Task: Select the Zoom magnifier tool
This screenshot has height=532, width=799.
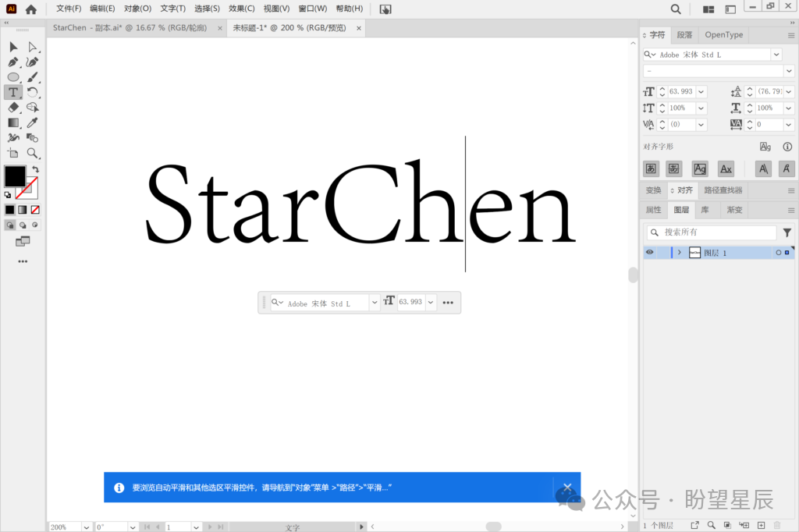Action: tap(33, 153)
